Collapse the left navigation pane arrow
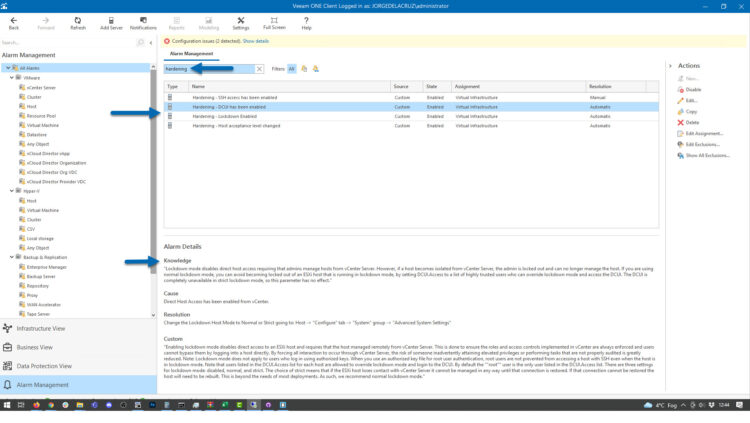The image size is (750, 423). (x=151, y=43)
